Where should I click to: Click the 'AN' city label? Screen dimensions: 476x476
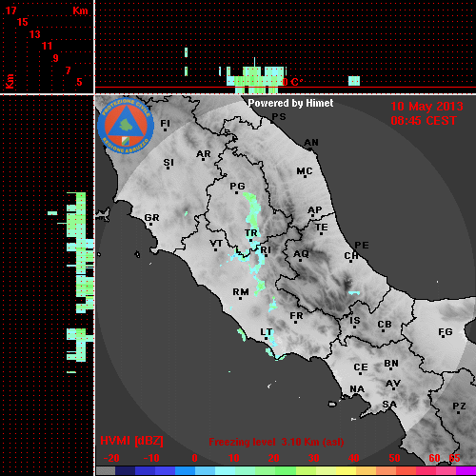[311, 143]
